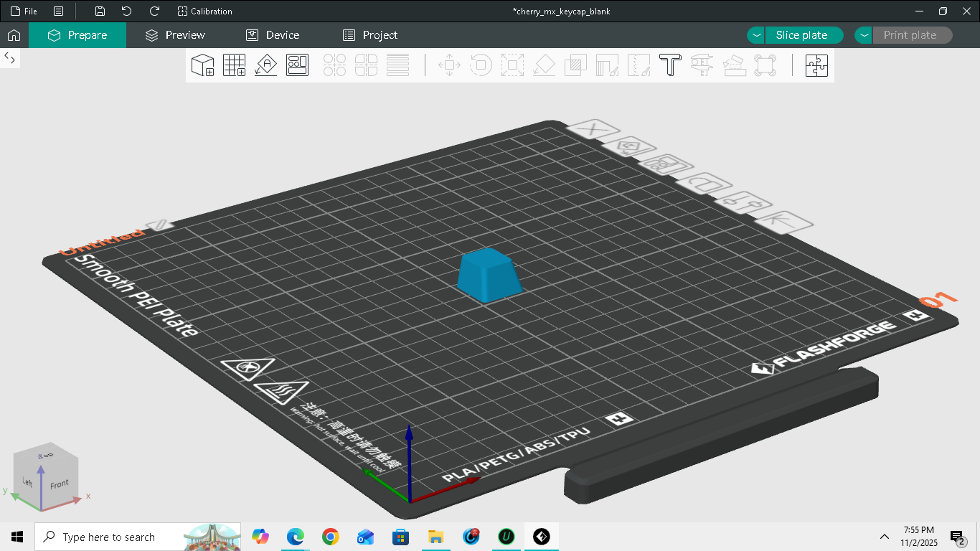
Task: Open Microsoft Edge from the taskbar
Action: coord(295,537)
